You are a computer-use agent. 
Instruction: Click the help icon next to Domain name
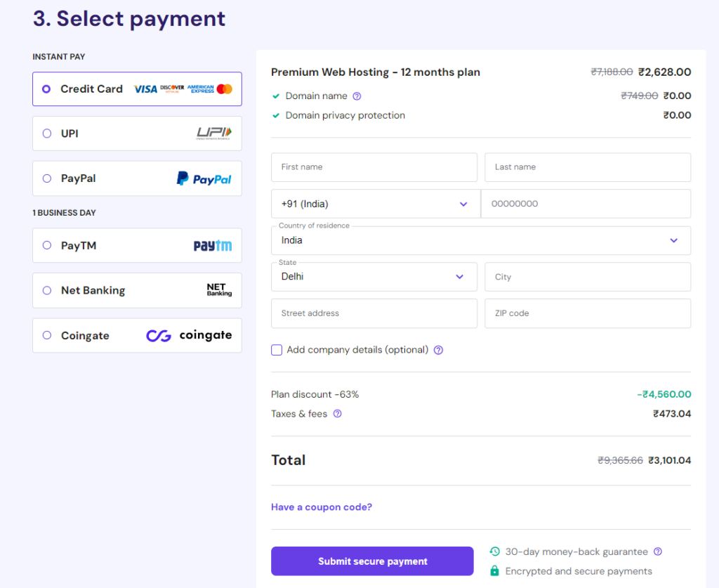(357, 96)
